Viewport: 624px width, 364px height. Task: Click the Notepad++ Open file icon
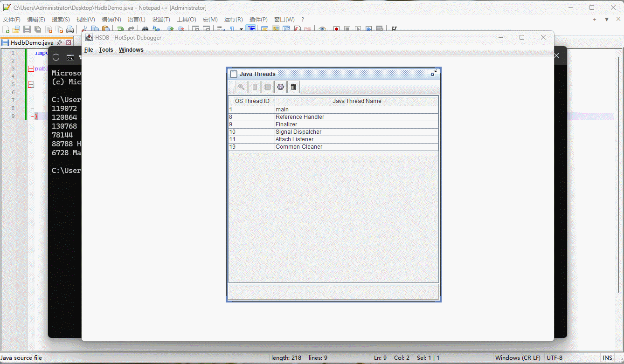[16, 29]
